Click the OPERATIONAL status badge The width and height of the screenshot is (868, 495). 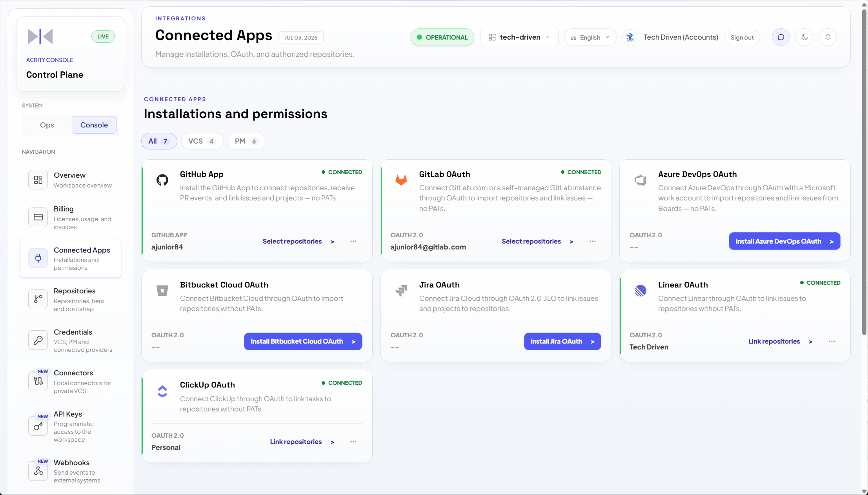[442, 37]
